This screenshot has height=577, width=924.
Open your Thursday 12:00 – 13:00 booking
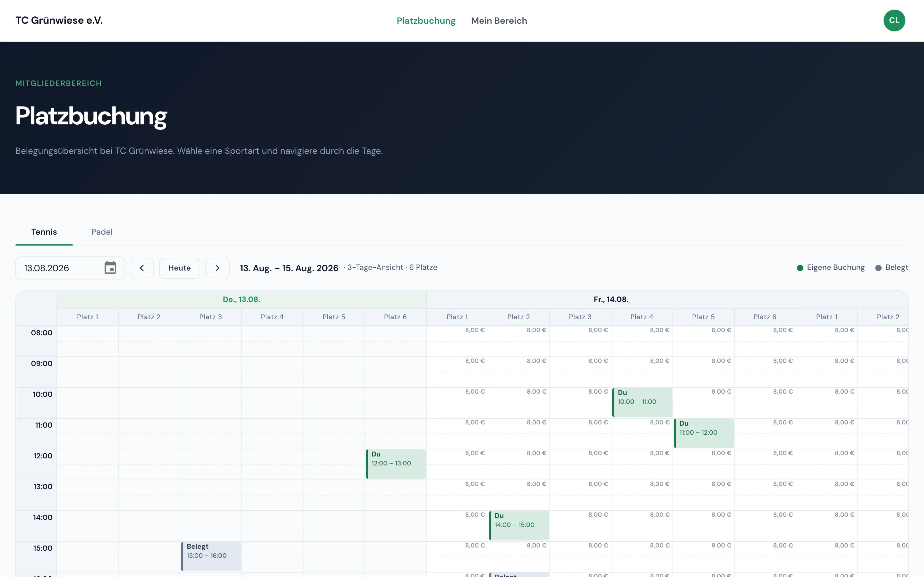point(396,464)
